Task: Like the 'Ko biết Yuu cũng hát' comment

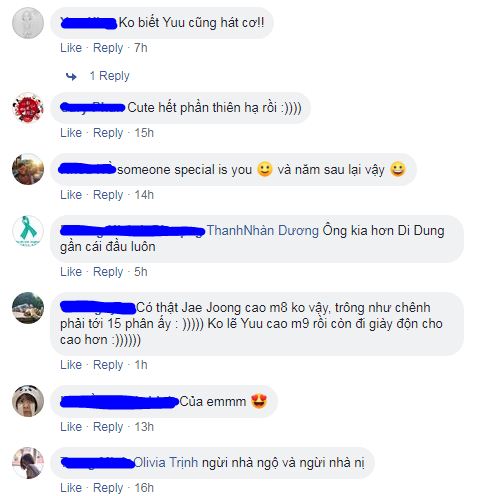Action: click(71, 48)
